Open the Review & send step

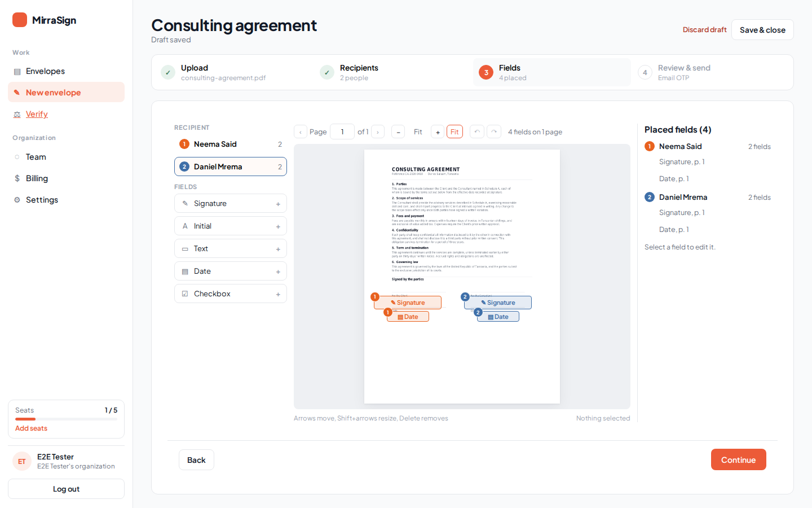point(711,72)
